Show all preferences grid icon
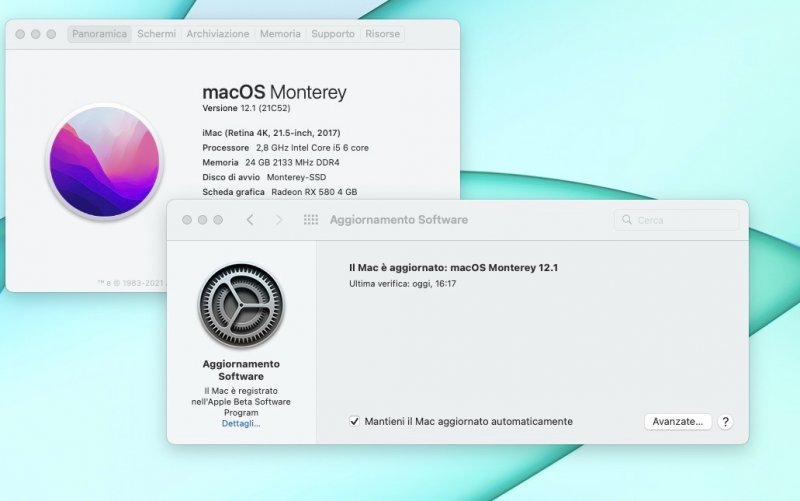Image resolution: width=800 pixels, height=501 pixels. (311, 220)
